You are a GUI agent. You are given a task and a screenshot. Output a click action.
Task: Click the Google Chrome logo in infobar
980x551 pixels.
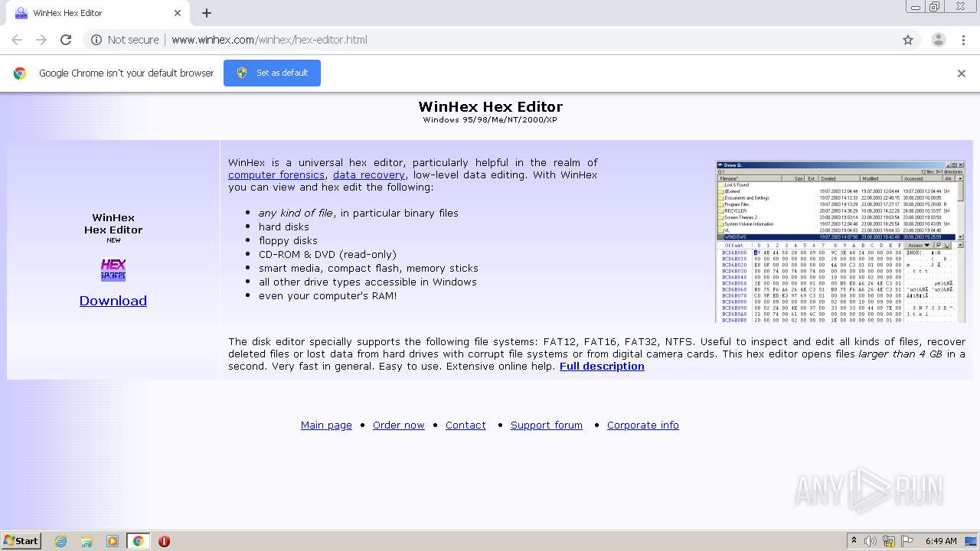[20, 73]
